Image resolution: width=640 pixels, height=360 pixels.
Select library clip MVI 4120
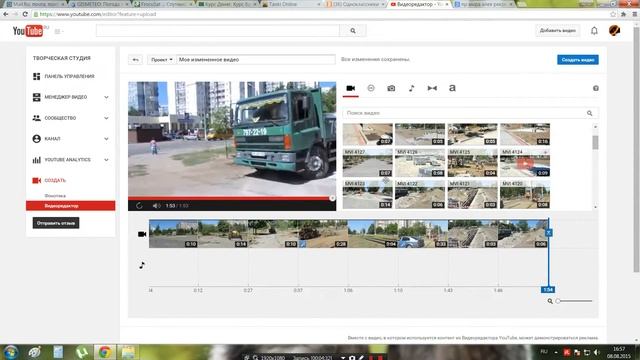pyautogui.click(x=524, y=195)
